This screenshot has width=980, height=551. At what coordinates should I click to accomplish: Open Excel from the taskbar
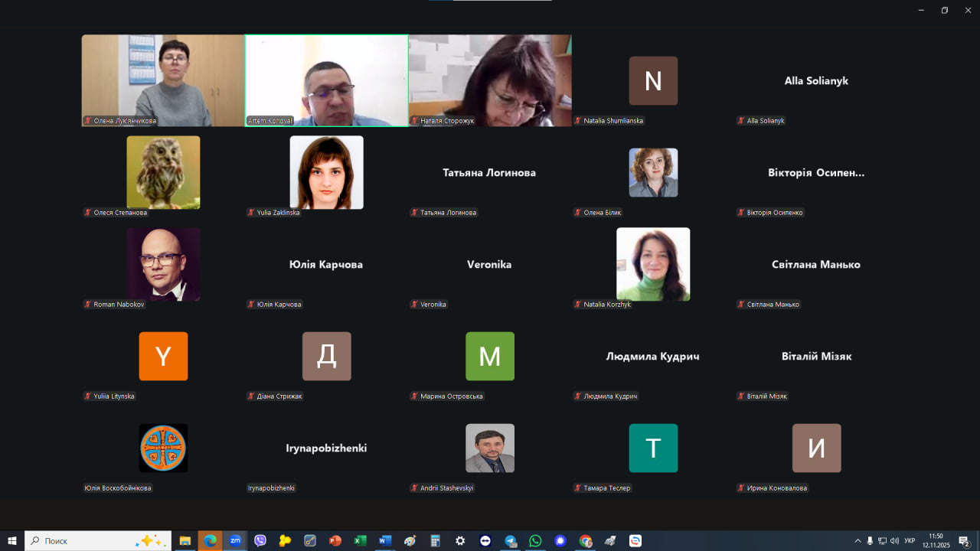pyautogui.click(x=360, y=540)
